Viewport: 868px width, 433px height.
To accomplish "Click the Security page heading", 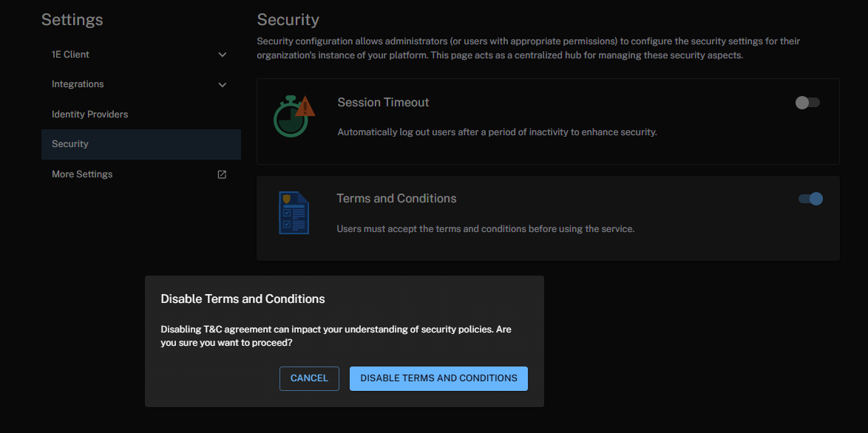I will click(x=288, y=20).
